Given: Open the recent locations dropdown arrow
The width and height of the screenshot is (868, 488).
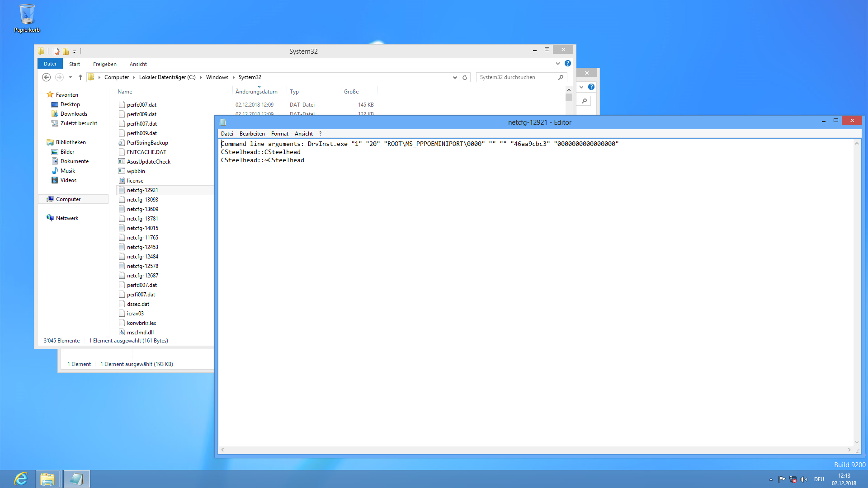Looking at the screenshot, I should 70,77.
